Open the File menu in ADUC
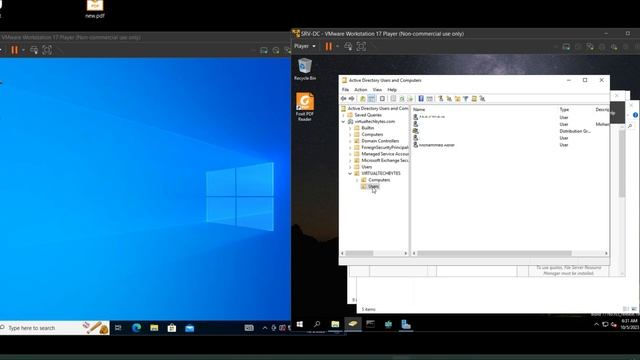 click(x=345, y=90)
